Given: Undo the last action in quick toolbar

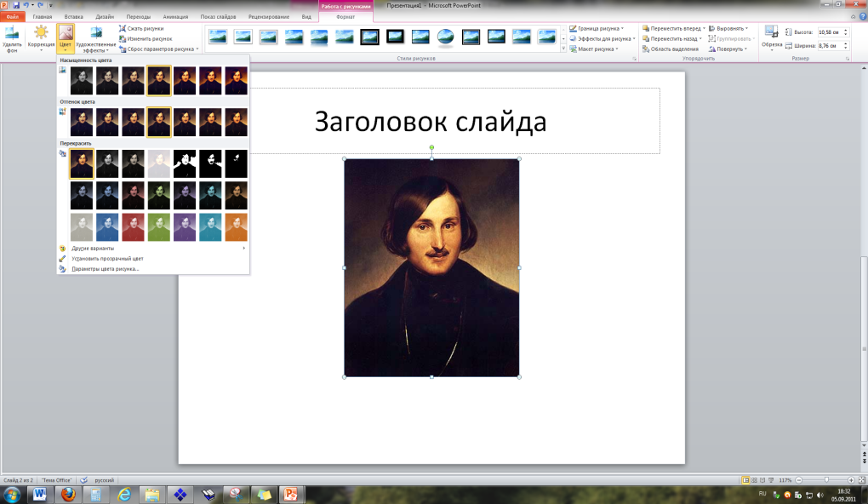Looking at the screenshot, I should click(x=26, y=5).
